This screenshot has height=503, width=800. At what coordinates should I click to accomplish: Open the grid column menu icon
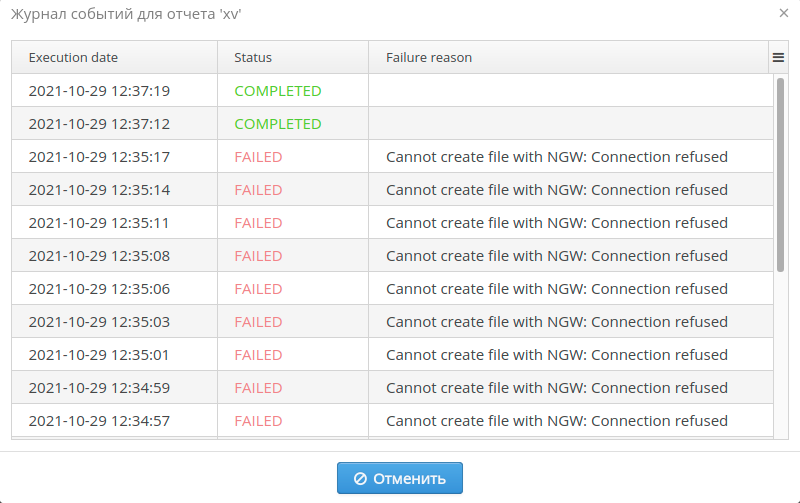(x=778, y=58)
